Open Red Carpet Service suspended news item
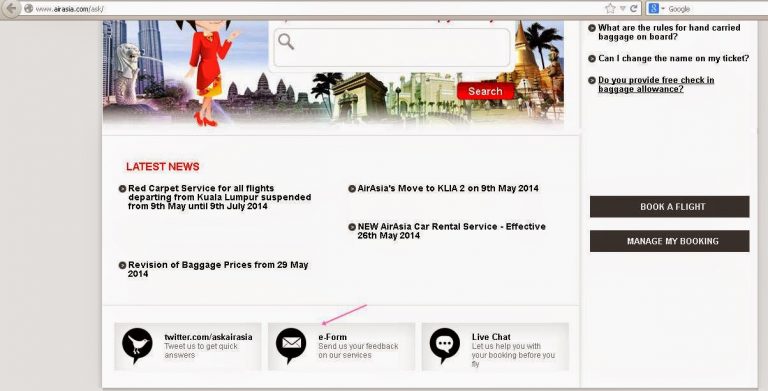Image resolution: width=768 pixels, height=391 pixels. tap(219, 197)
